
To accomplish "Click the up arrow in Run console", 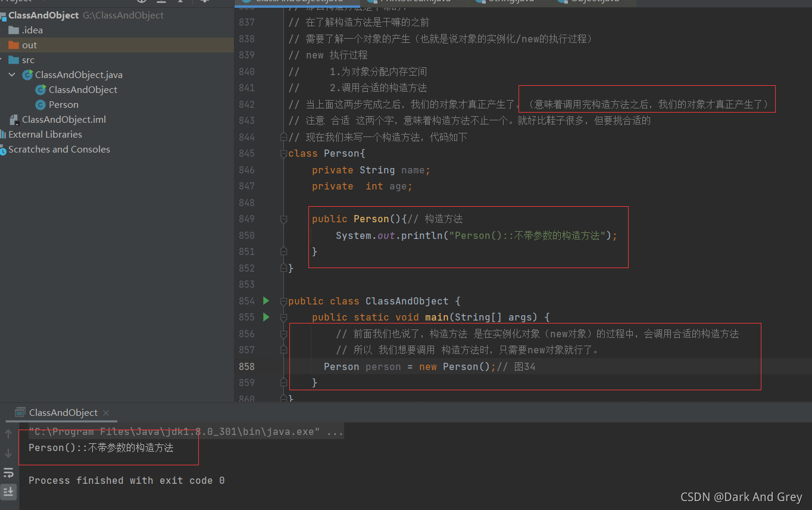I will click(x=8, y=434).
